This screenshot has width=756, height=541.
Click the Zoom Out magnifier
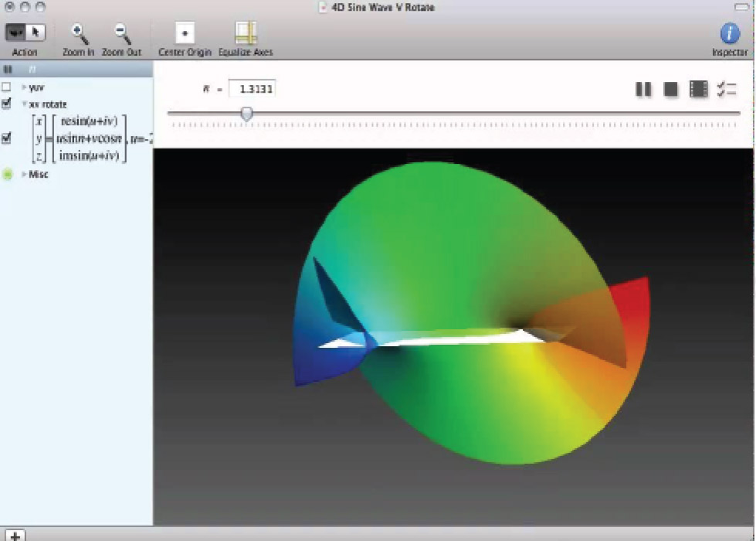pos(121,34)
